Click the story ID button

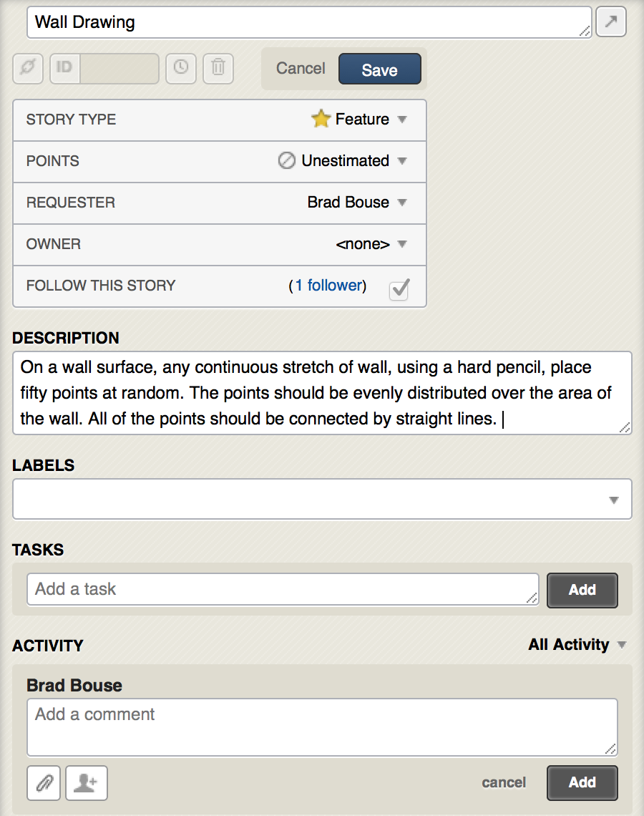(x=64, y=68)
